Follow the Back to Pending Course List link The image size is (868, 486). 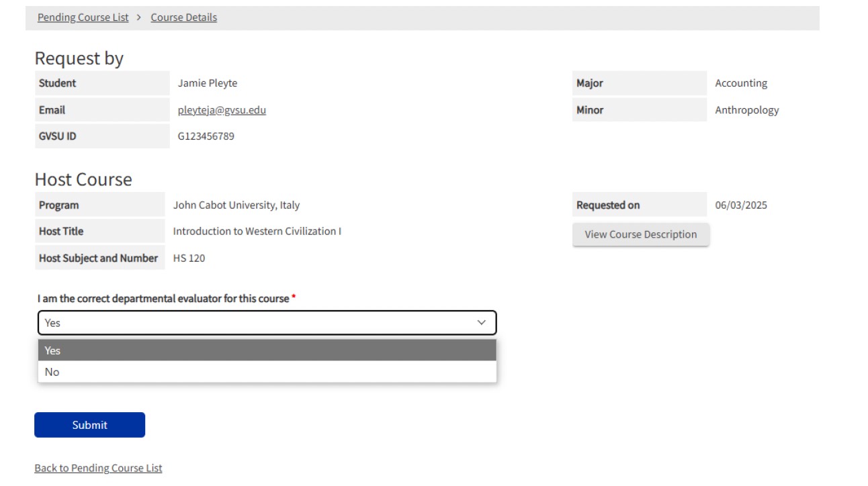[x=98, y=468]
